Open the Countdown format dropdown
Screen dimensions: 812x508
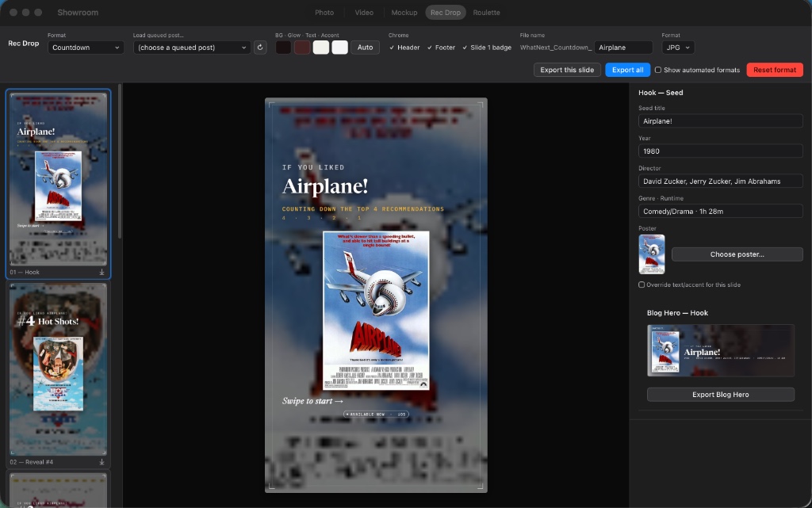tap(86, 47)
